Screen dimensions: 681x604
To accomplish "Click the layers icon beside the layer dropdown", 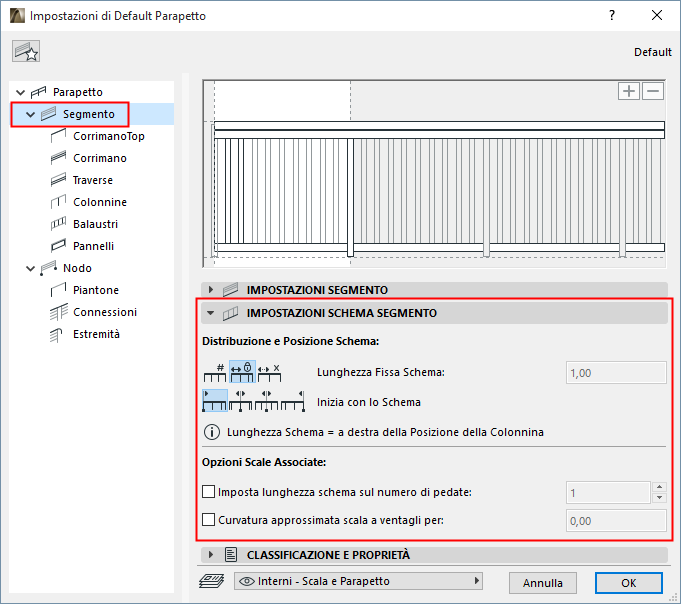I will pos(212,581).
